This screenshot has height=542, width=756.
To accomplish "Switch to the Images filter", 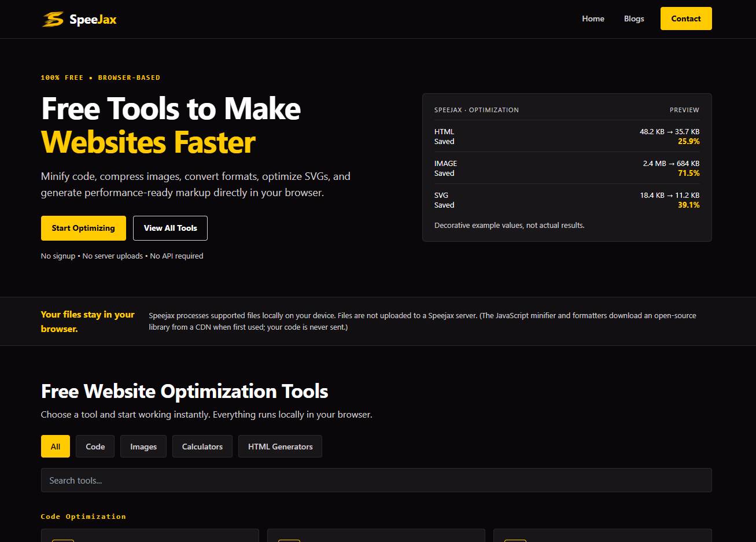I will pyautogui.click(x=143, y=447).
